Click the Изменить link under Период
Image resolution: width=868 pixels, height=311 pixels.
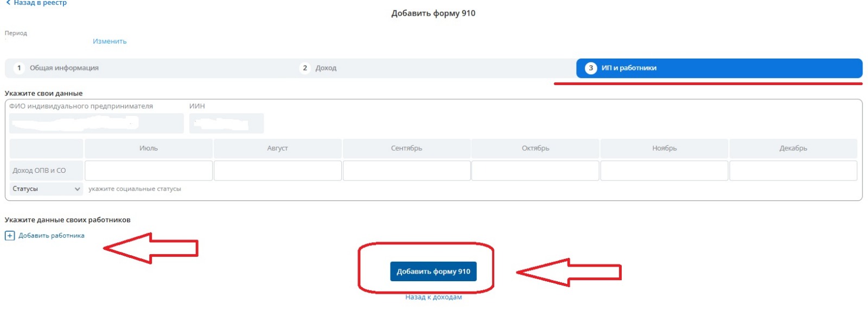pyautogui.click(x=110, y=41)
